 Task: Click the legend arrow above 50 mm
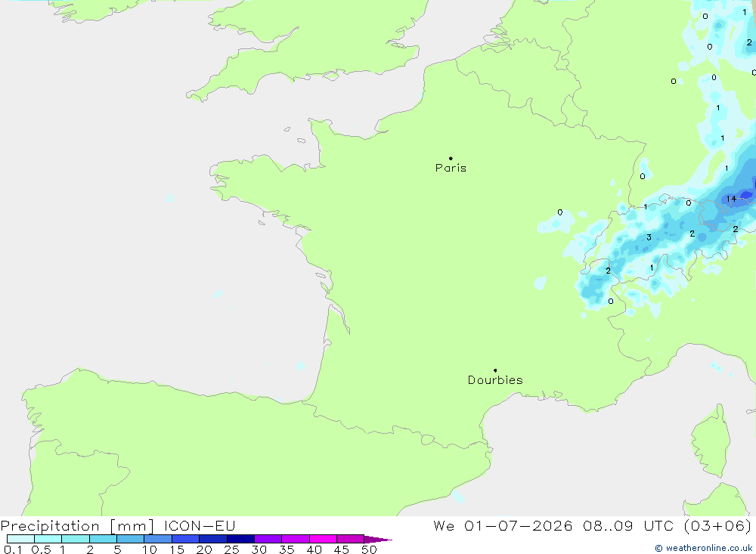378,539
